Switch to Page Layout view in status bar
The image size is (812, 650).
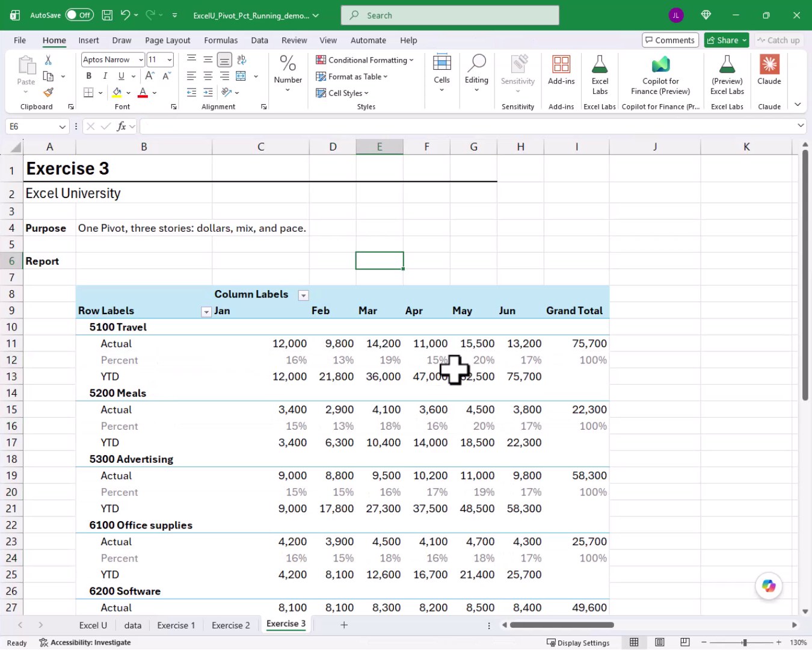coord(660,642)
